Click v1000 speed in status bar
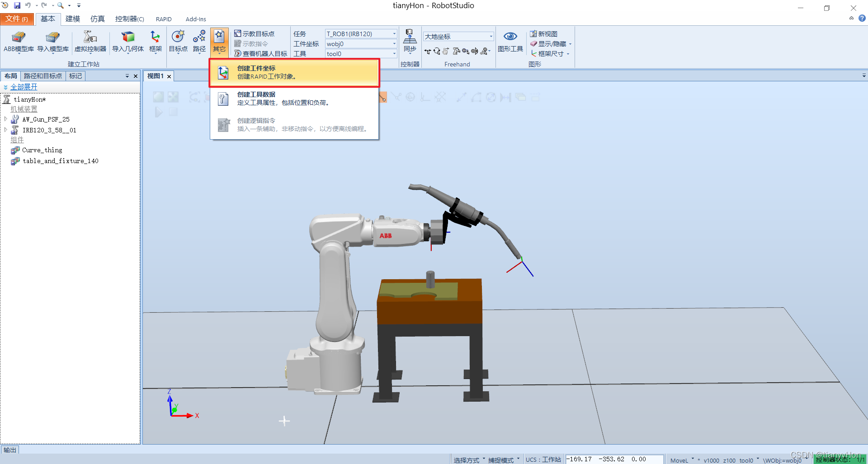 (711, 460)
